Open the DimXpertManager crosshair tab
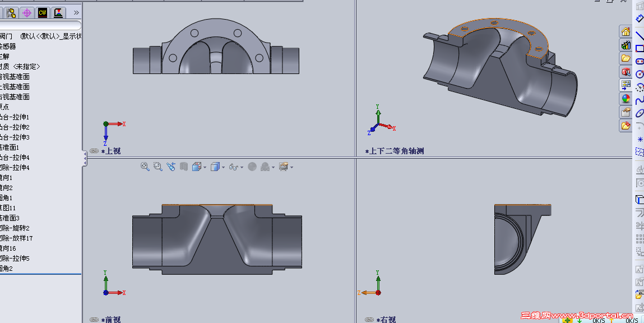Screen dimensions: 644x323 coord(27,13)
